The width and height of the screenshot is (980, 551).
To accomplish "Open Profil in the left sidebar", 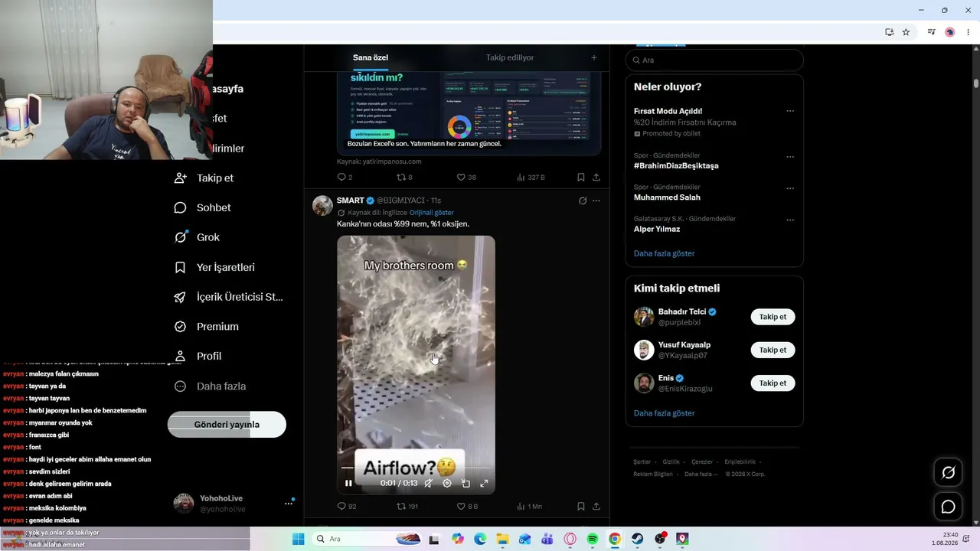I will tap(198, 357).
